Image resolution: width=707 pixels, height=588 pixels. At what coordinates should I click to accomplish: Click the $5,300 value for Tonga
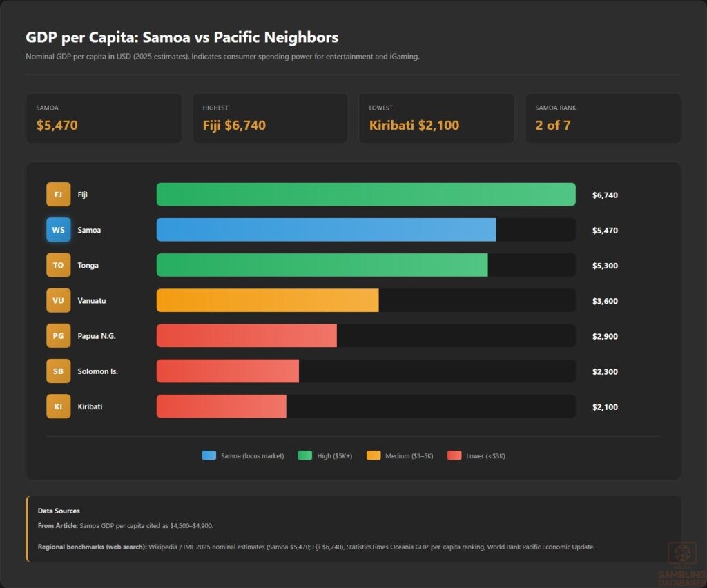click(x=605, y=266)
